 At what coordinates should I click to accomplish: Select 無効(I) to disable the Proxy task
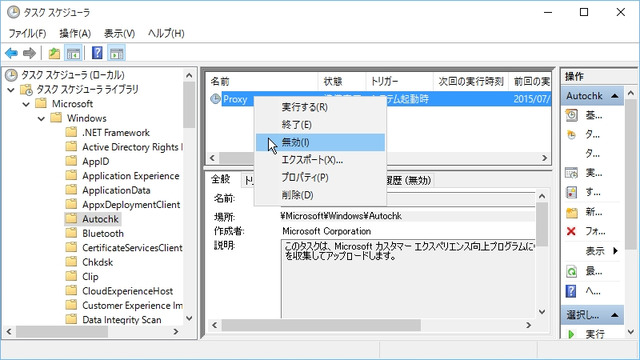tap(320, 142)
